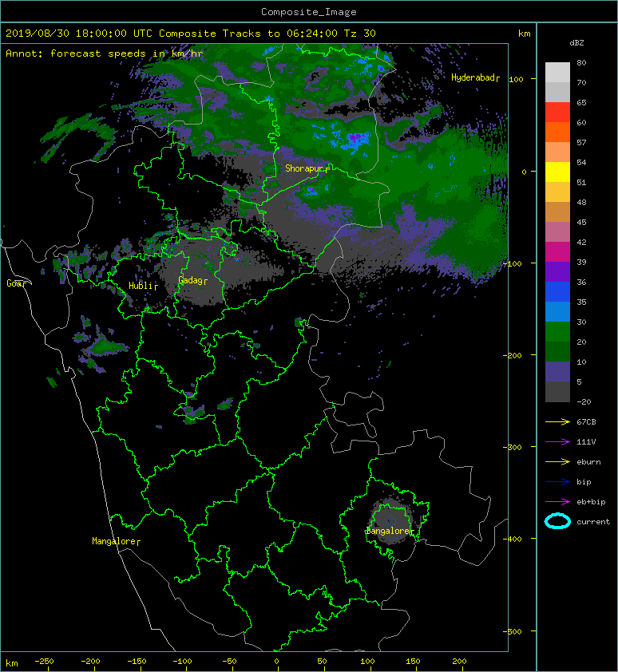Click the '-400' tick on right axis
The width and height of the screenshot is (618, 672).
(x=512, y=539)
